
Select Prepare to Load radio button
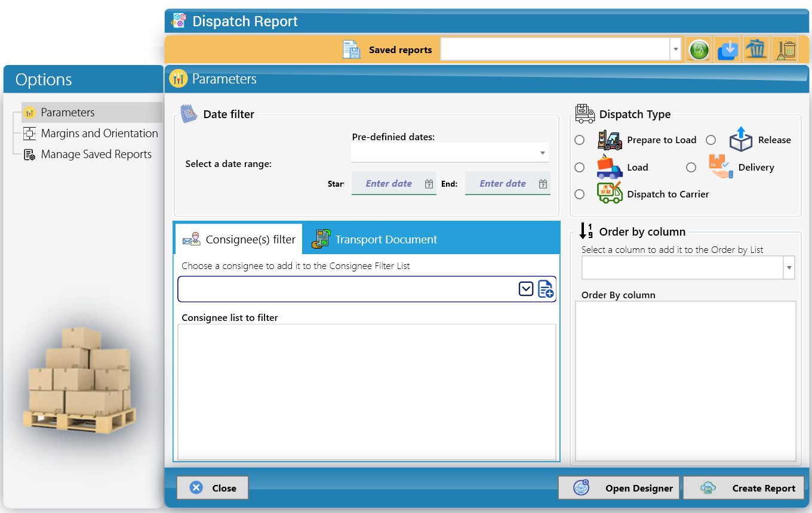tap(579, 140)
